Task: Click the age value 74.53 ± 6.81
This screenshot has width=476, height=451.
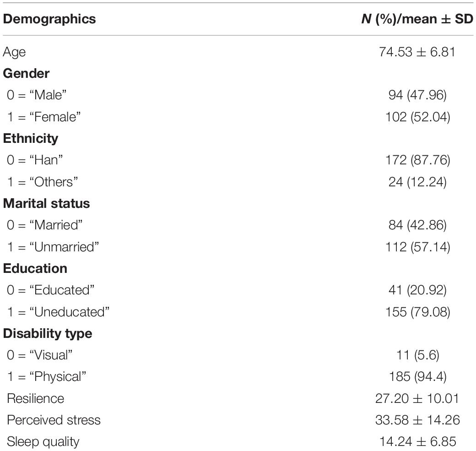Action: click(417, 52)
